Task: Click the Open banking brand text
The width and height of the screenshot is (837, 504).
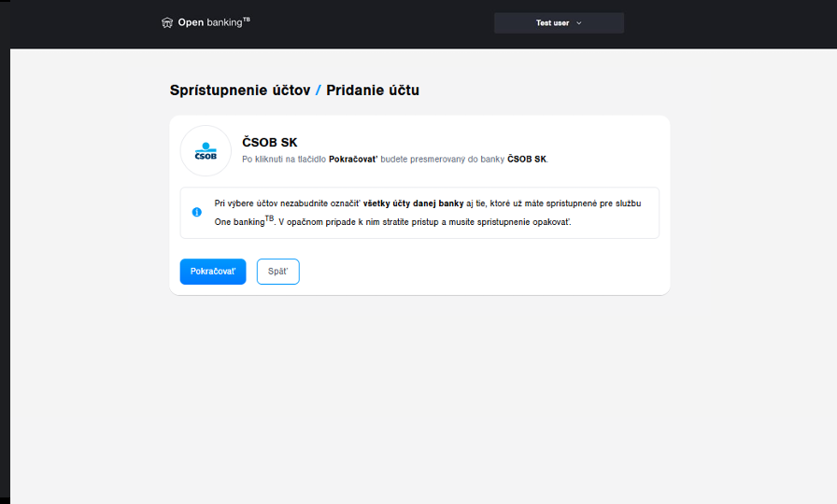Action: [x=214, y=22]
